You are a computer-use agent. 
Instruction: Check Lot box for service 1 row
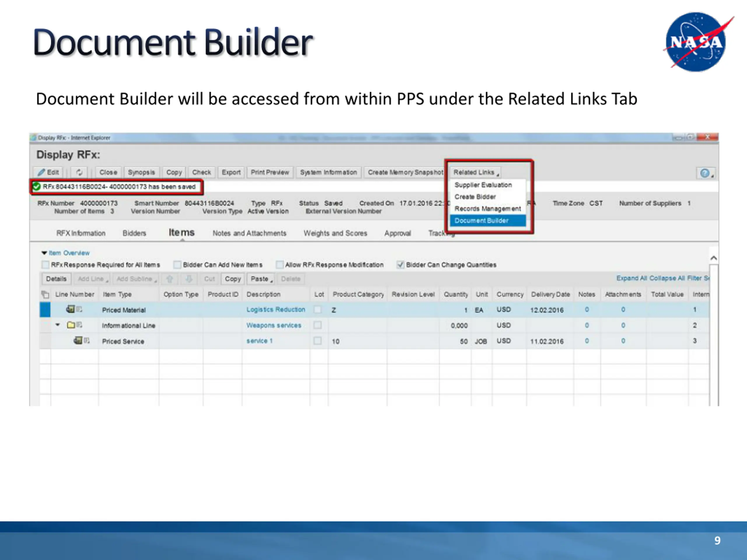click(x=317, y=341)
